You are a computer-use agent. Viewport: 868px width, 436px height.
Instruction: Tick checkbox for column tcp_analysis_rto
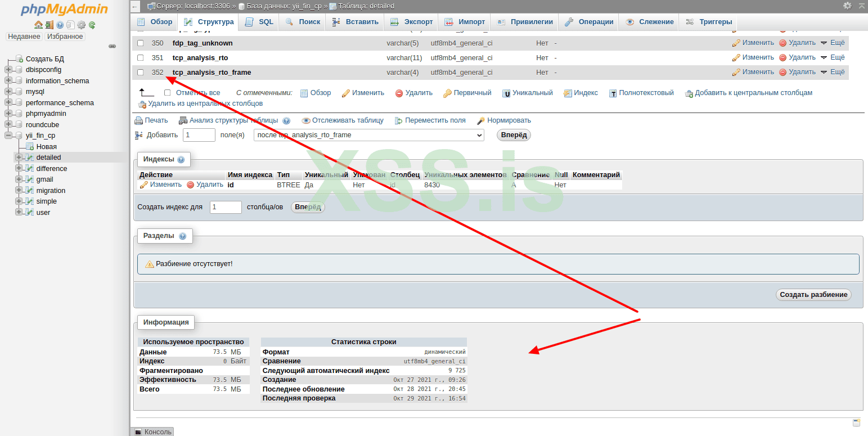(141, 57)
